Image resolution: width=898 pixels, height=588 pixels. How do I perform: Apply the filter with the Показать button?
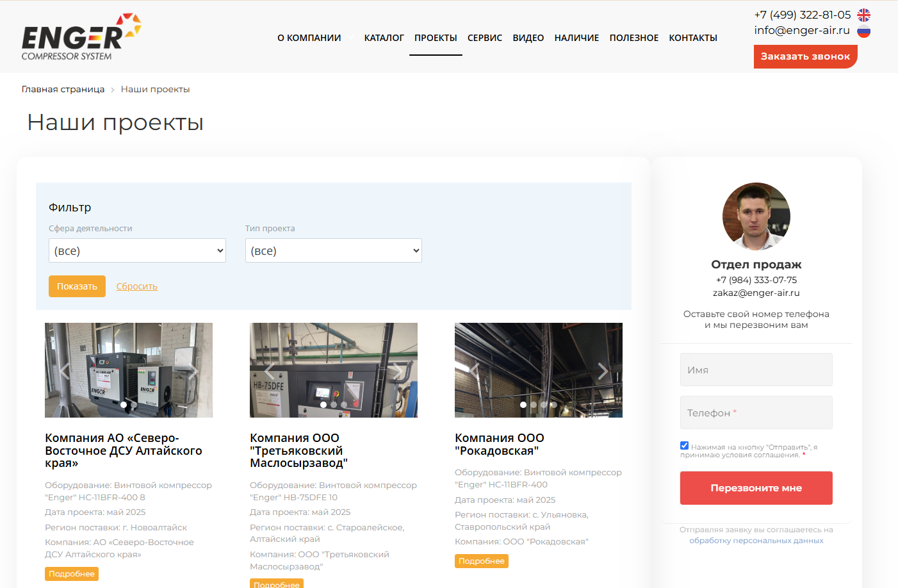coord(77,286)
